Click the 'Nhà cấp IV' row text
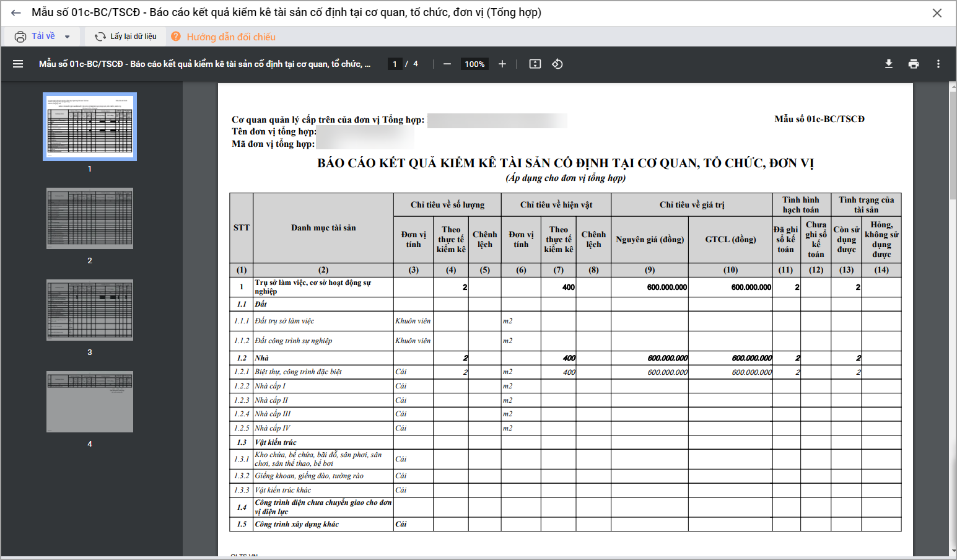This screenshot has width=957, height=560. 273,428
